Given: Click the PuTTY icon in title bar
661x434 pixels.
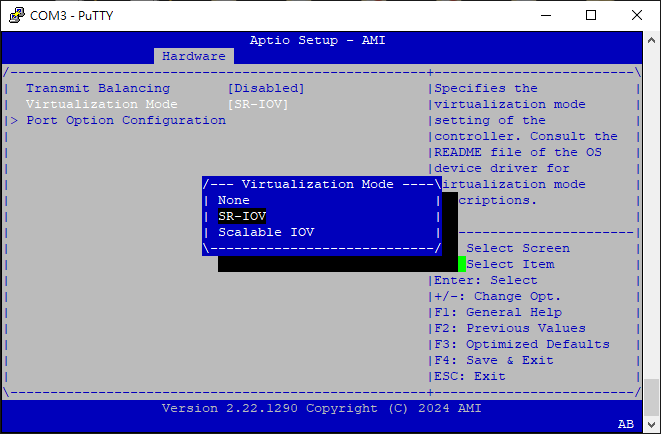Looking at the screenshot, I should point(15,15).
